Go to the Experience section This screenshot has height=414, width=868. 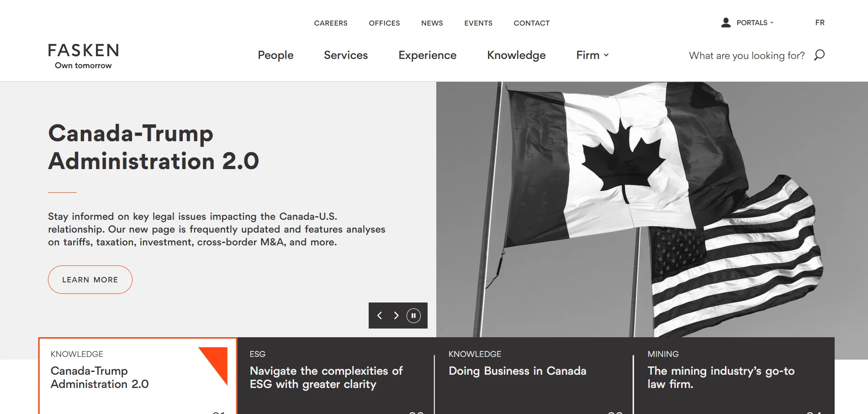pos(427,55)
